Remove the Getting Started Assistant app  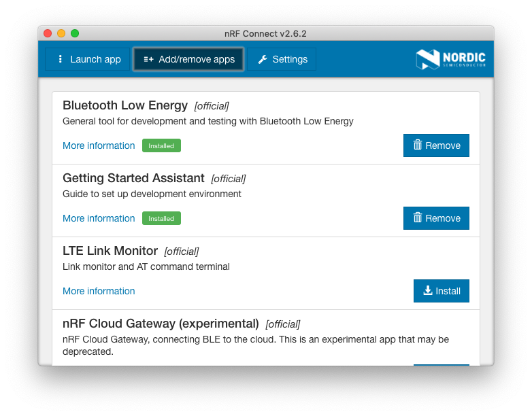click(x=436, y=218)
